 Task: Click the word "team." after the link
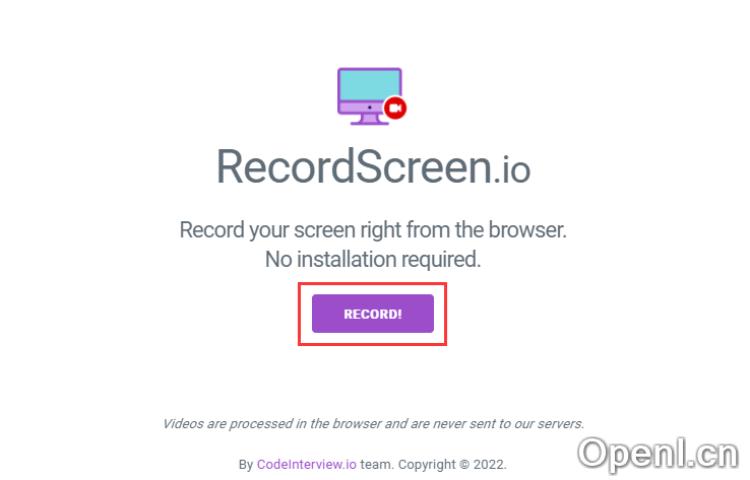[376, 465]
